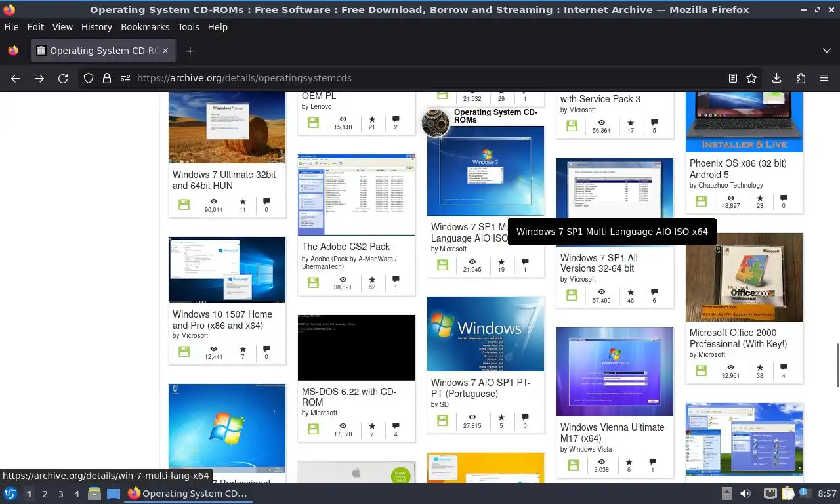The width and height of the screenshot is (840, 504).
Task: Click favorites star on Adobe CS2 Pack card
Action: tap(372, 279)
